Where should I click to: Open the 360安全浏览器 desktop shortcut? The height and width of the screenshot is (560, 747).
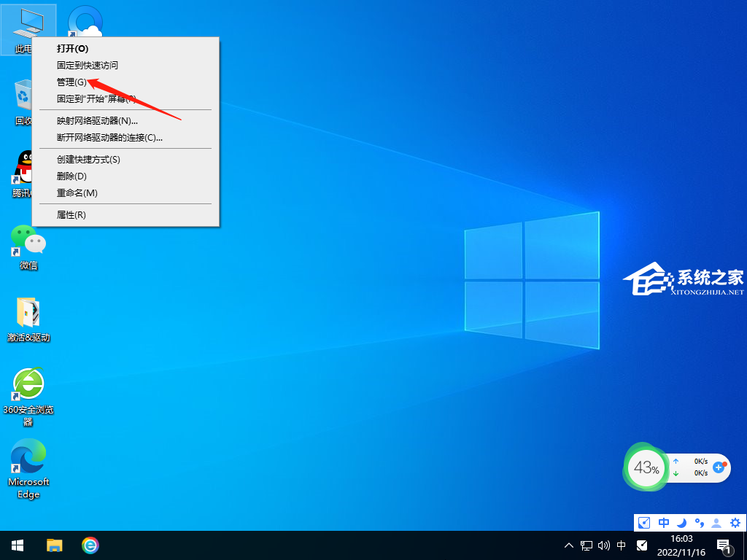tap(28, 385)
